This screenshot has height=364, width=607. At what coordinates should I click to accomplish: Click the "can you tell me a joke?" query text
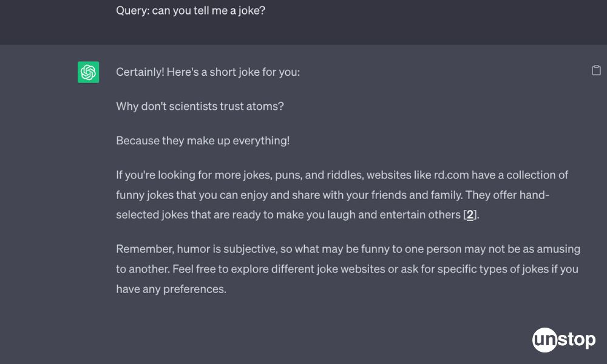point(208,10)
